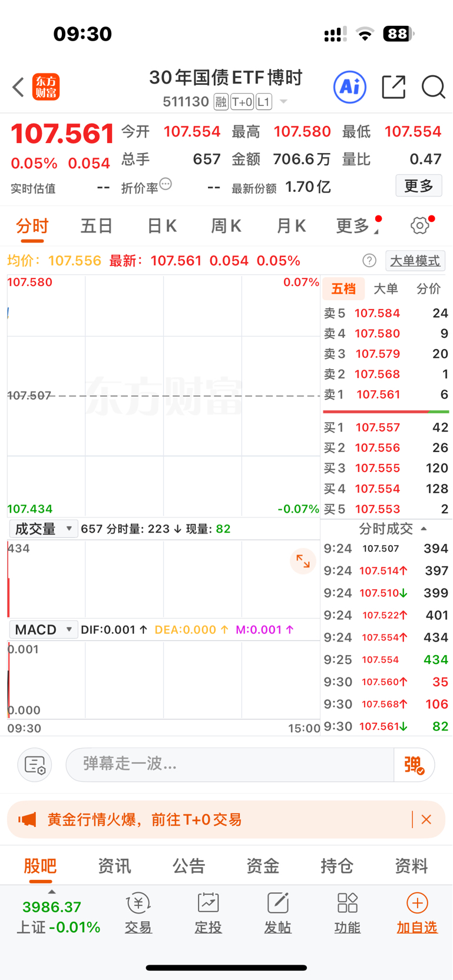Switch to 日K chart tab
453x980 pixels.
tap(161, 226)
